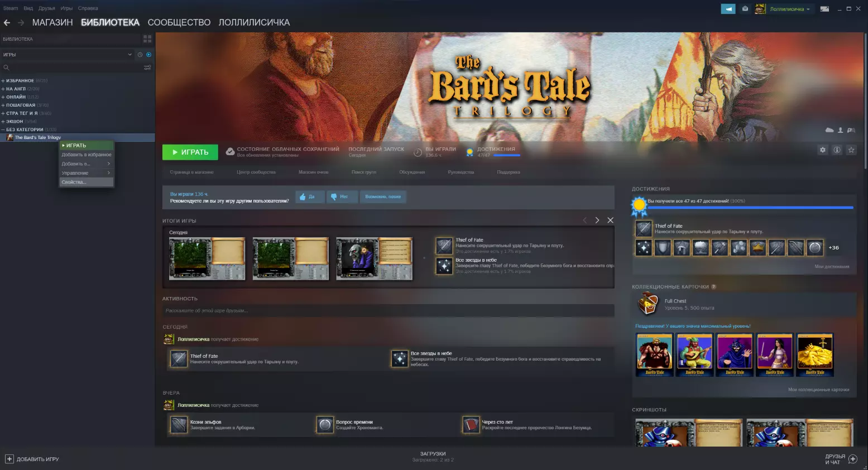Open friends and chat plus icon
This screenshot has width=868, height=470.
852,459
